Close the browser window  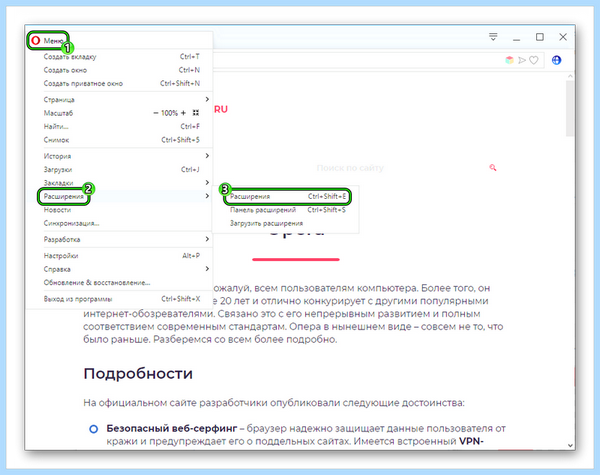point(563,37)
